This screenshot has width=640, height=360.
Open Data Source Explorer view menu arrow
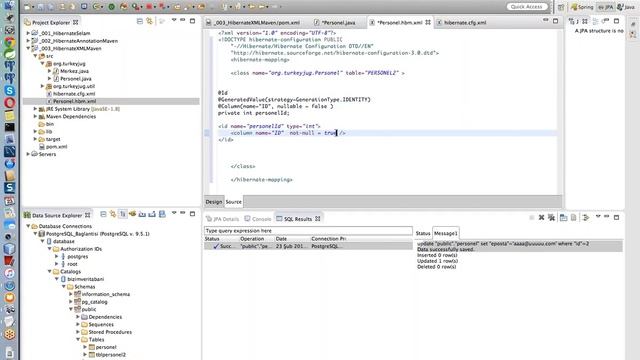coord(174,213)
